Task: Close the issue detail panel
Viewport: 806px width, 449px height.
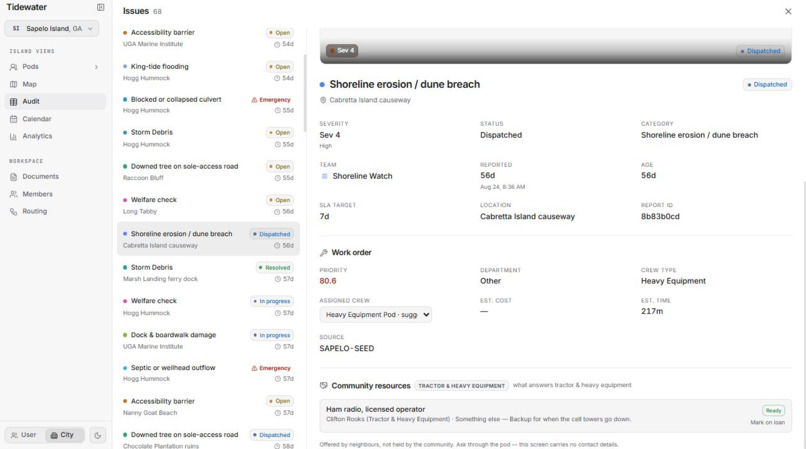Action: pyautogui.click(x=788, y=11)
